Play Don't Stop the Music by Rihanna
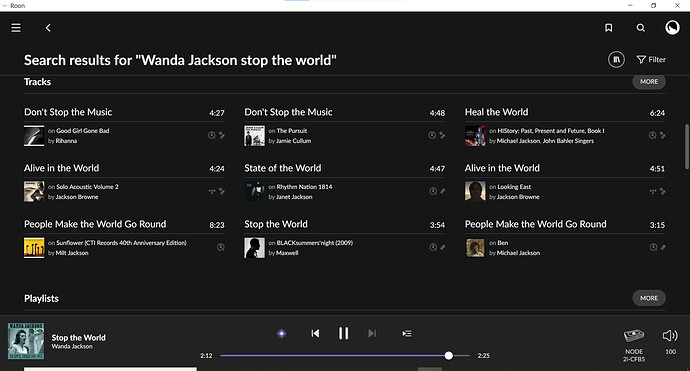 pos(68,112)
